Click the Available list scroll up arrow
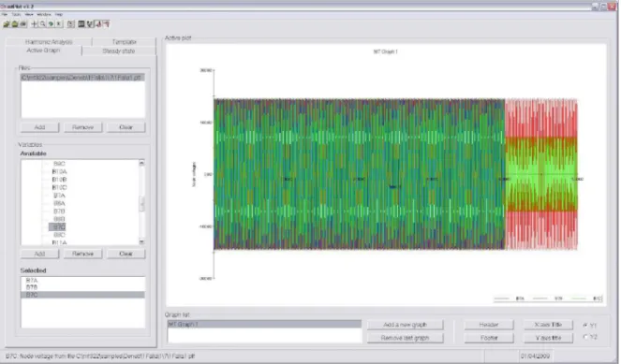Viewport: 621px width, 364px height. (141, 163)
